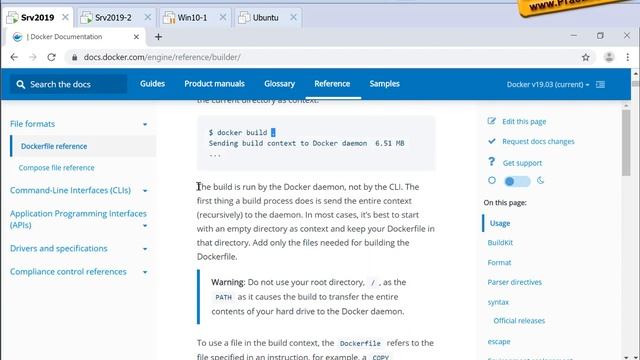
Task: Click the browser forward arrow
Action: click(x=33, y=57)
